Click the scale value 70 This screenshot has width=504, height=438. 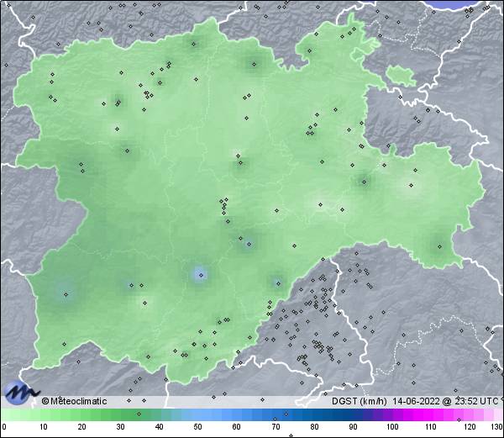(276, 427)
